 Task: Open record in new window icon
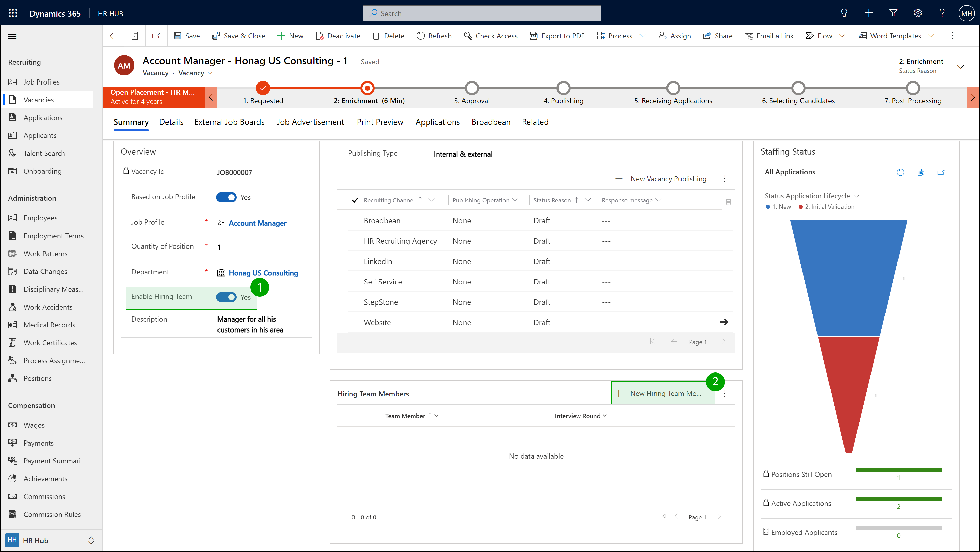[156, 36]
